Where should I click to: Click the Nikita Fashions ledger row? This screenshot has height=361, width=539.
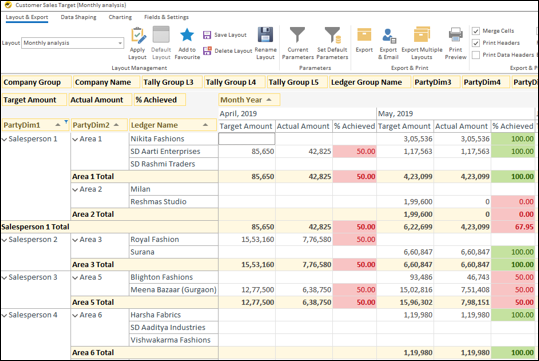(174, 139)
